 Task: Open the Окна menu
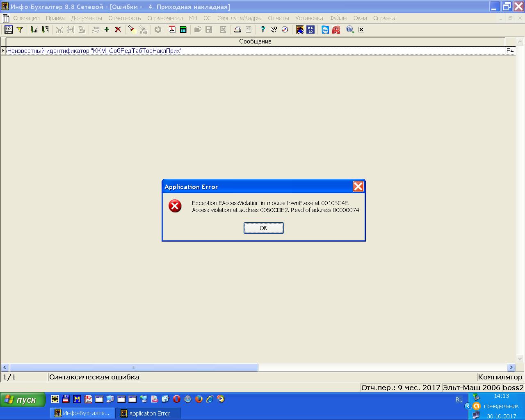coord(360,18)
